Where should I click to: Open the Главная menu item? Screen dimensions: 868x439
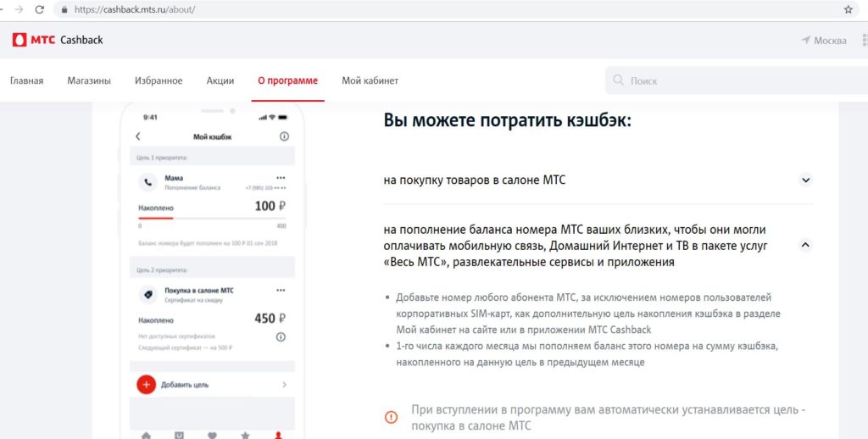pyautogui.click(x=26, y=81)
